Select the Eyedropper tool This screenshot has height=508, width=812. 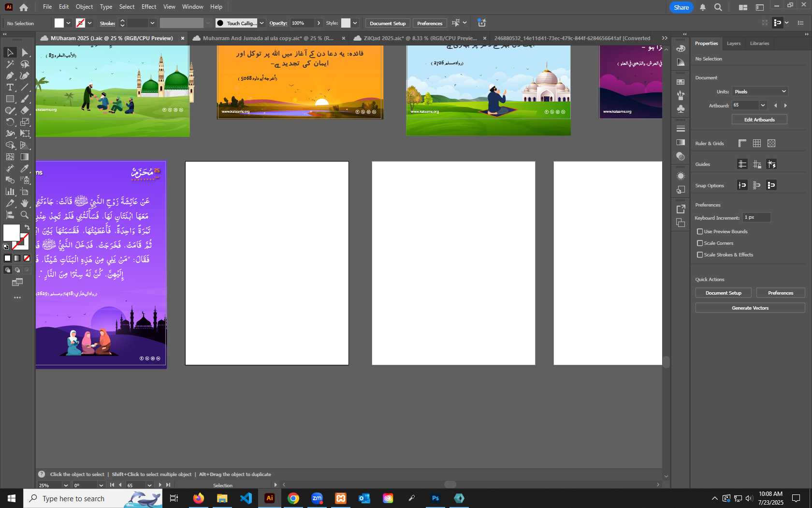[25, 168]
